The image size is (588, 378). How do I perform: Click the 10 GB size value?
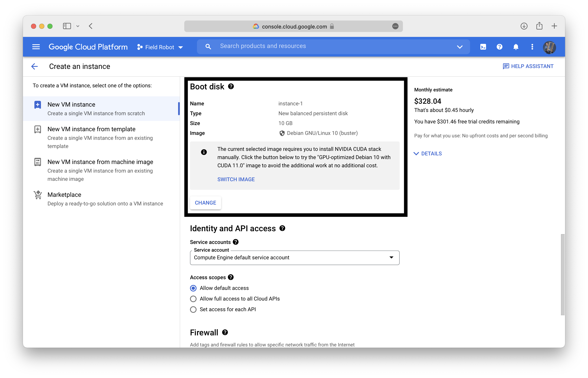(285, 123)
